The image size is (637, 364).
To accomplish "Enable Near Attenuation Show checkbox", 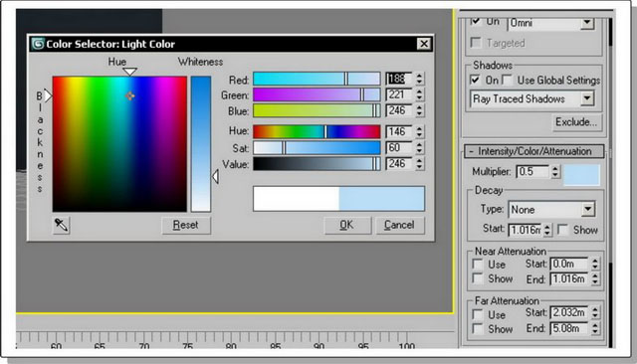I will click(478, 278).
